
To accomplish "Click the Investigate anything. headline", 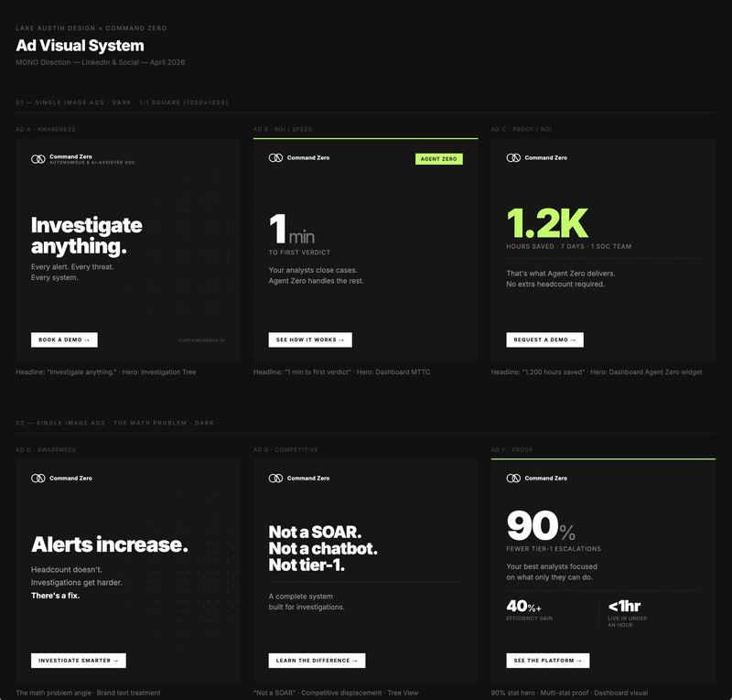I will pyautogui.click(x=87, y=235).
